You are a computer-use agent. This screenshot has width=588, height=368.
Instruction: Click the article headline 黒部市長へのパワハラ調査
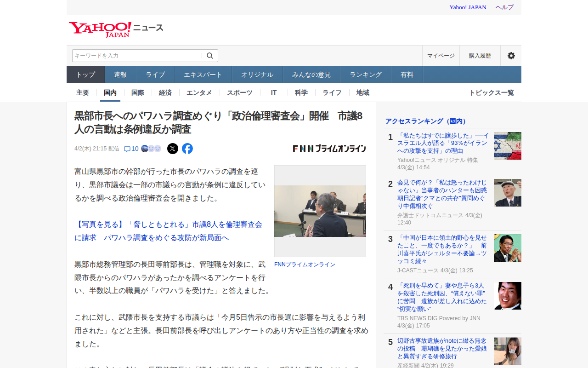tap(219, 122)
